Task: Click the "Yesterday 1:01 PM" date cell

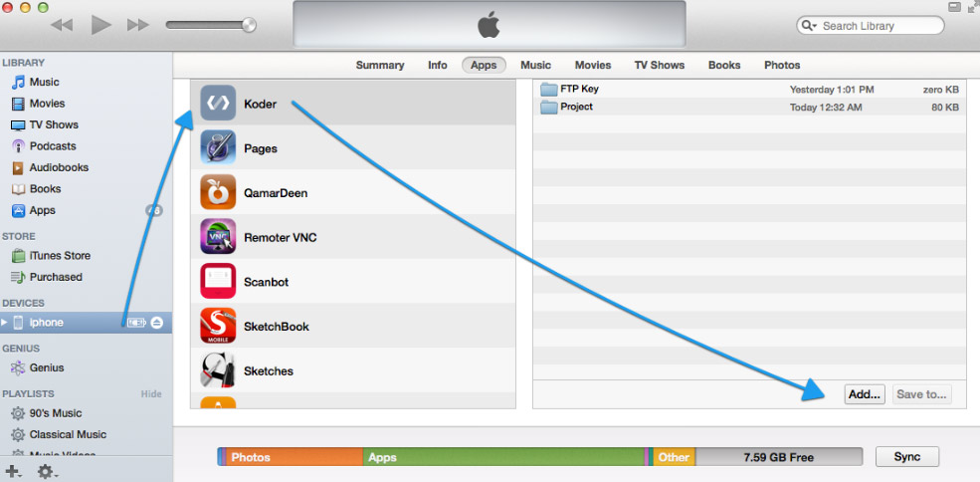Action: [831, 90]
